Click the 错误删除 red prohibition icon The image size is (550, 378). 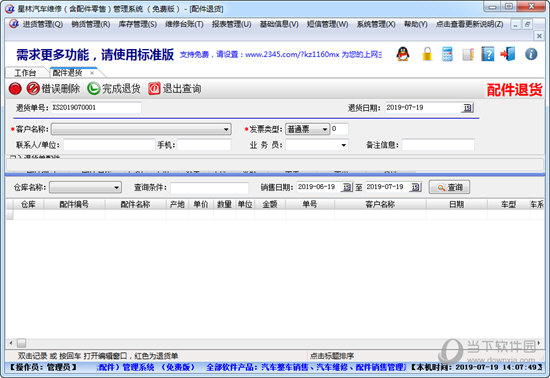pos(33,89)
